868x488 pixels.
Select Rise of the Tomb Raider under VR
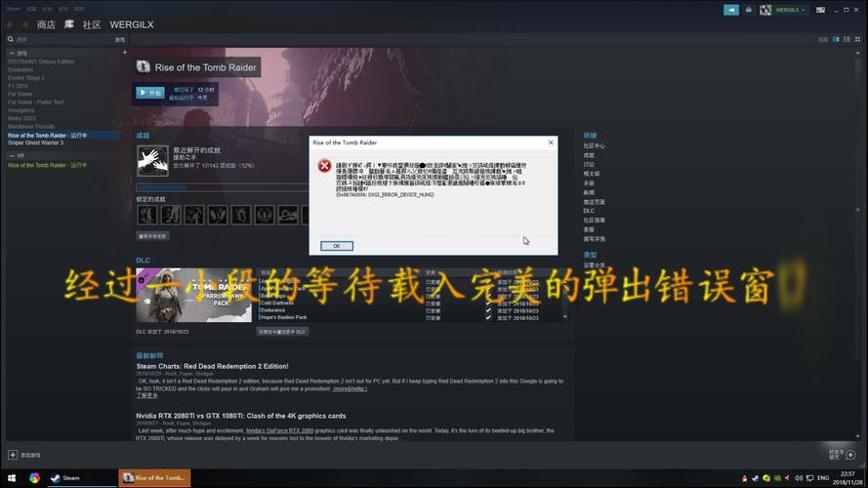[47, 166]
